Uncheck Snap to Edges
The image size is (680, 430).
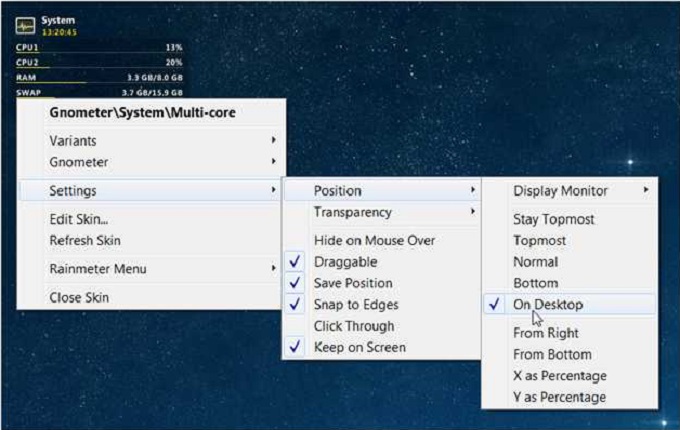coord(355,304)
